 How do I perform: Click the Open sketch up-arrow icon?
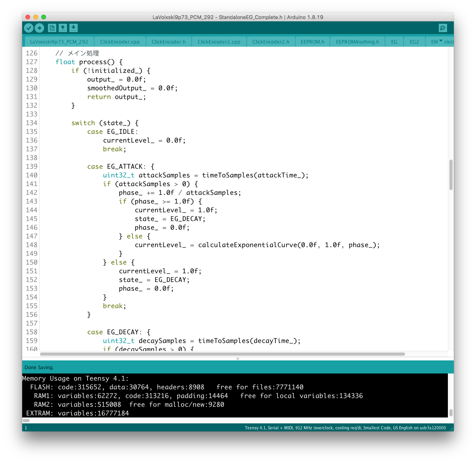tap(63, 28)
